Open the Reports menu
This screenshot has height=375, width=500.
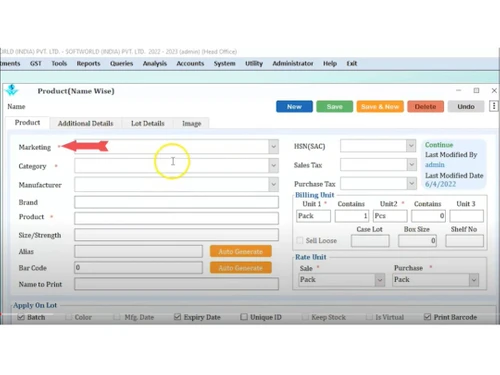[x=88, y=63]
